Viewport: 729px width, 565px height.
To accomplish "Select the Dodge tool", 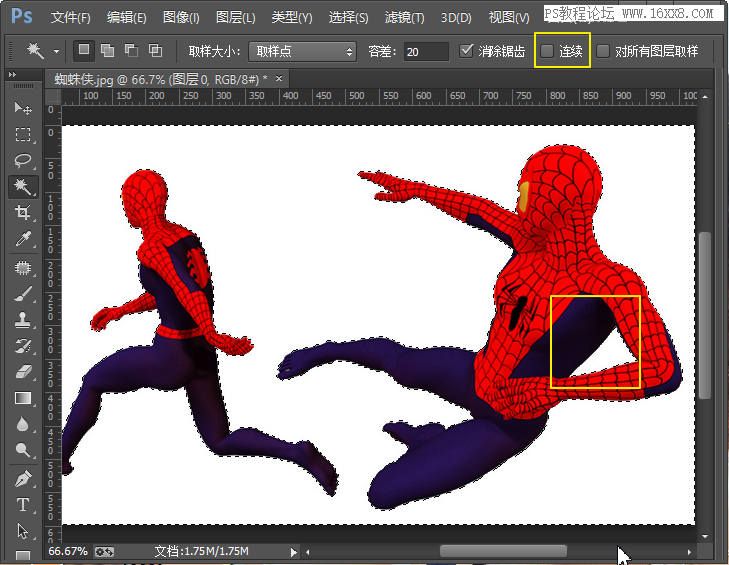I will pyautogui.click(x=22, y=450).
